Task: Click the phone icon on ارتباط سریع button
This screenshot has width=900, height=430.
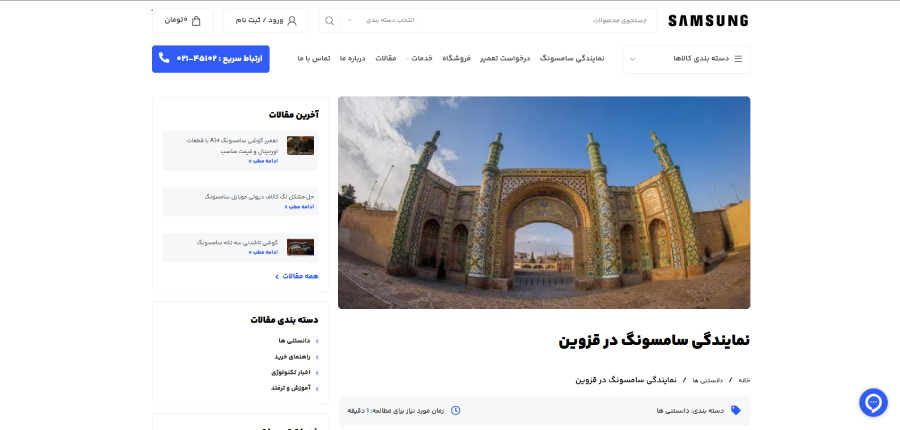Action: pos(164,58)
